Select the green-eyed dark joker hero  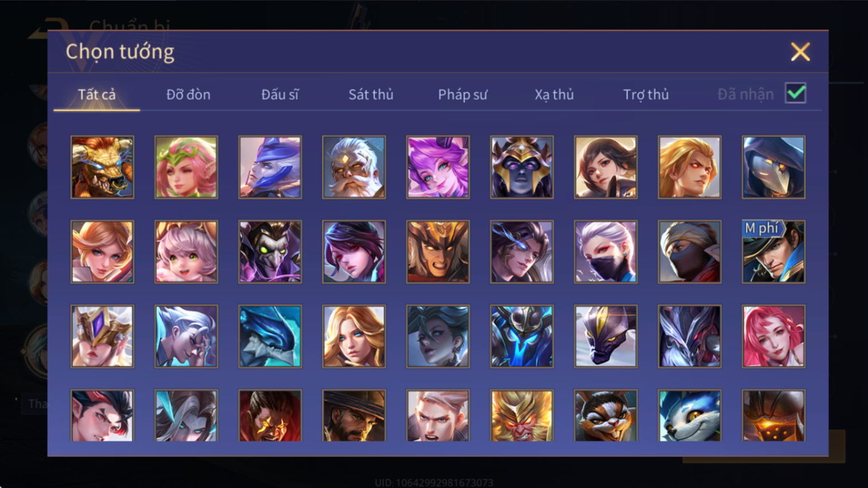pyautogui.click(x=270, y=252)
